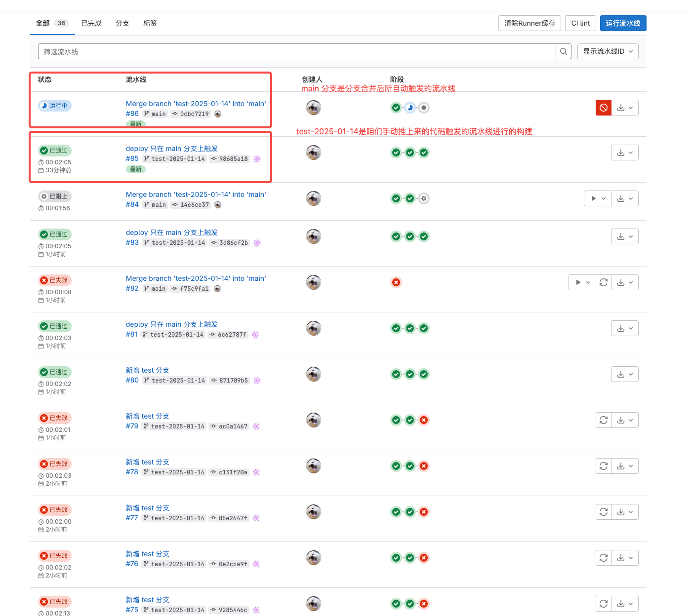The image size is (692, 616).
Task: Click manual stage gear icon of pipeline #84
Action: click(x=424, y=198)
